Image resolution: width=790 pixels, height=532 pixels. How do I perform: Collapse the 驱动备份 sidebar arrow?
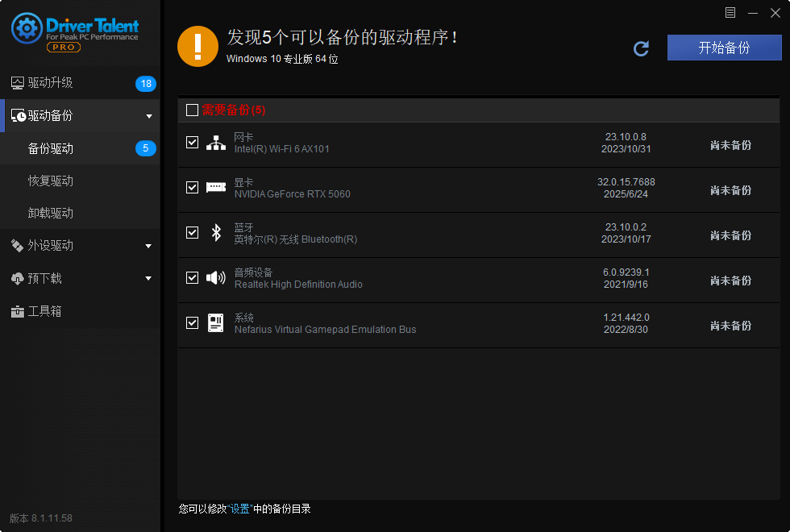pos(149,116)
